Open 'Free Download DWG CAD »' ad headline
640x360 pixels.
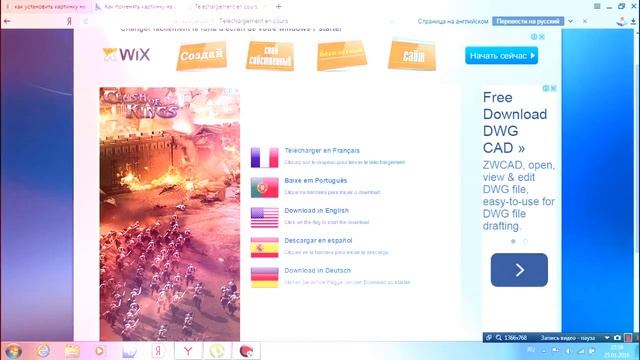(515, 122)
